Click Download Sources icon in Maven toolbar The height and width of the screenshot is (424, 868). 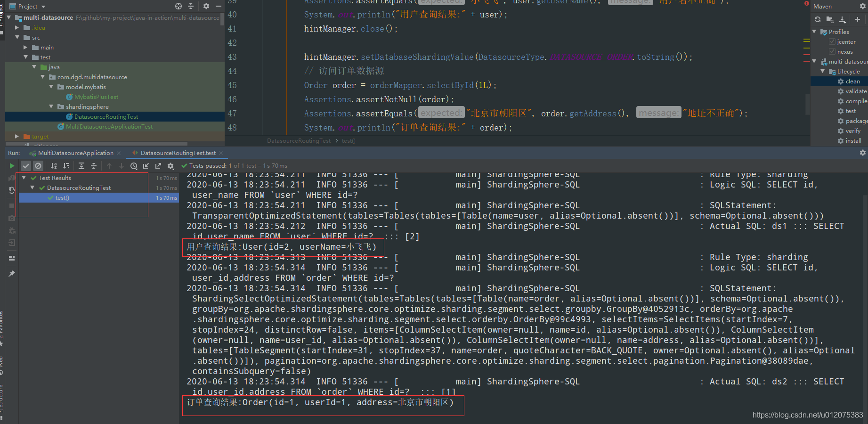pyautogui.click(x=843, y=19)
